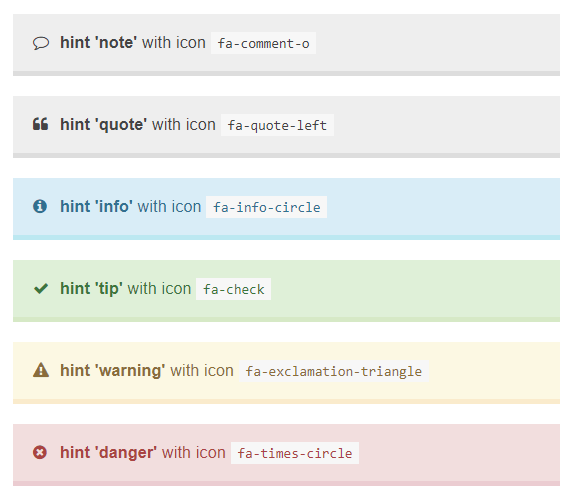Click the bold "hint 'note'" text
The image size is (573, 501).
(x=99, y=42)
